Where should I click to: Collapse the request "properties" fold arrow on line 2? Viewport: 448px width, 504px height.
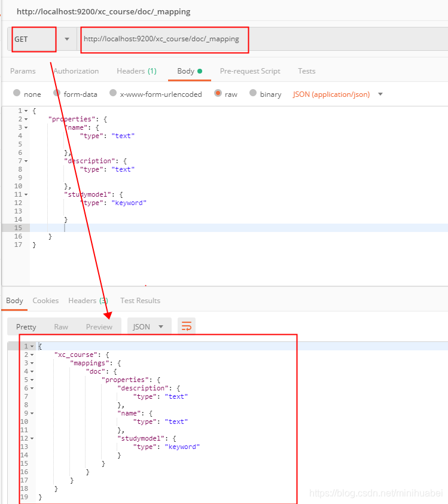click(26, 119)
